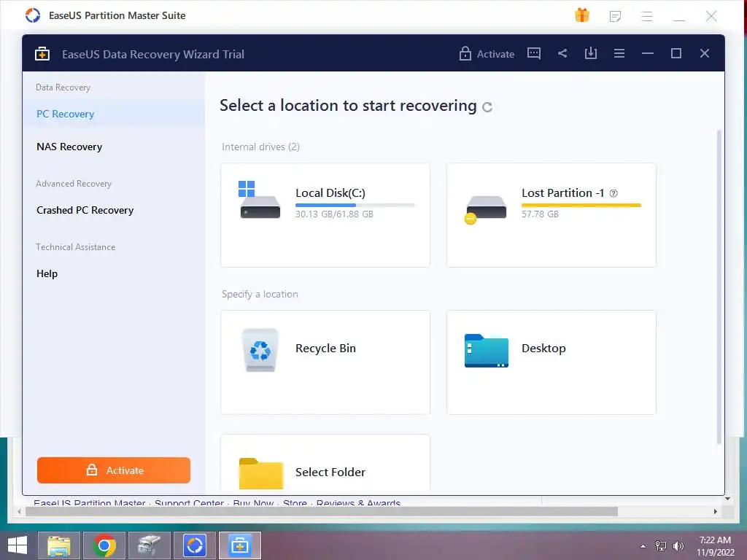Click the yellow Select Folder icon
The width and height of the screenshot is (747, 560).
[x=260, y=473]
